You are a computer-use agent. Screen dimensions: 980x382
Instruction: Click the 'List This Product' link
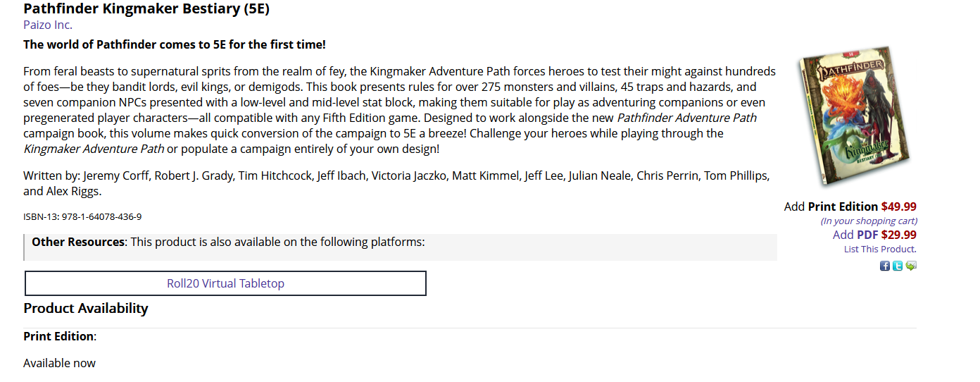pyautogui.click(x=880, y=249)
